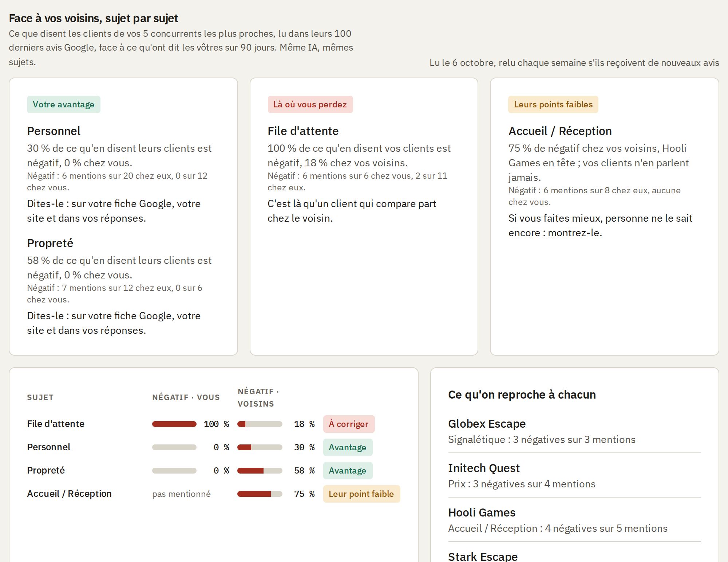Click the 'Avantage' tag in Propreté row
This screenshot has width=728, height=562.
[348, 471]
